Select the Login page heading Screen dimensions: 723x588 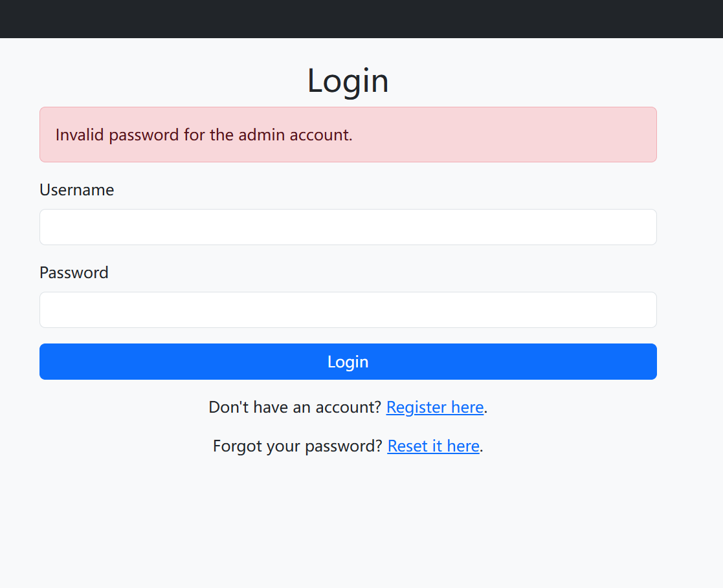tap(348, 81)
